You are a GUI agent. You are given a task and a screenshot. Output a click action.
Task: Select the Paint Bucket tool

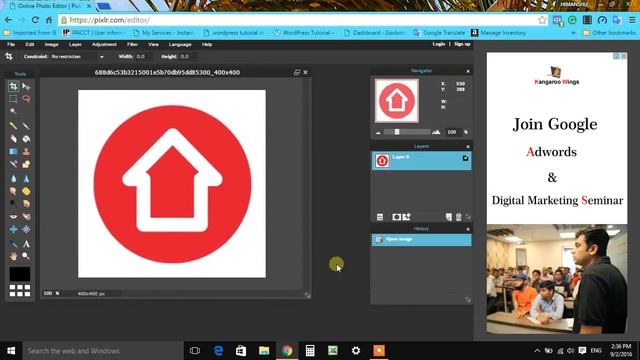(26, 139)
